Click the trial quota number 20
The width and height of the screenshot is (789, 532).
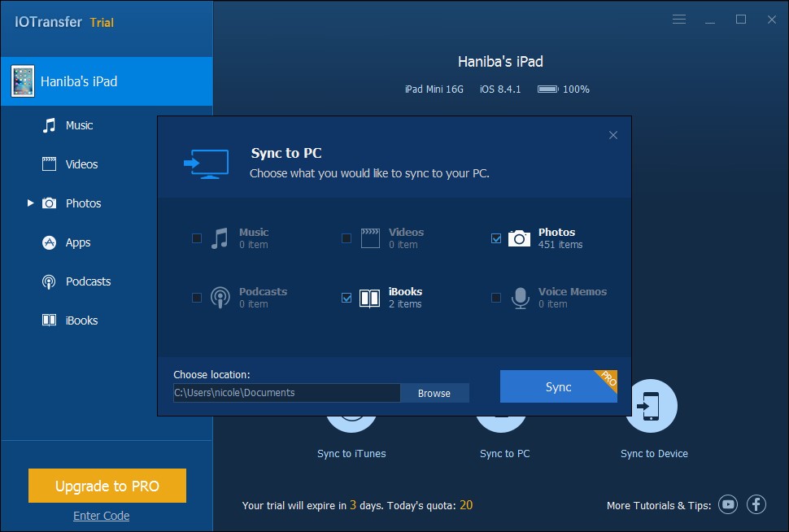point(466,505)
